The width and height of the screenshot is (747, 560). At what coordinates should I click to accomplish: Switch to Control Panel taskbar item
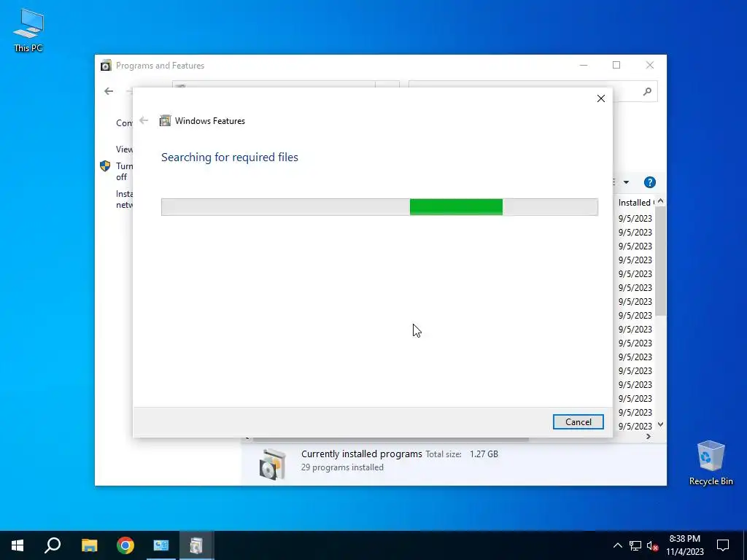tap(161, 545)
